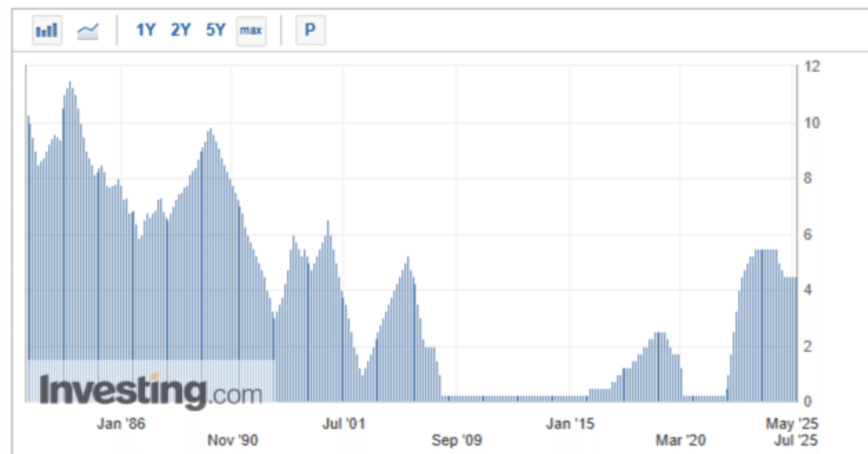
Task: Select the max time range
Action: pyautogui.click(x=251, y=31)
